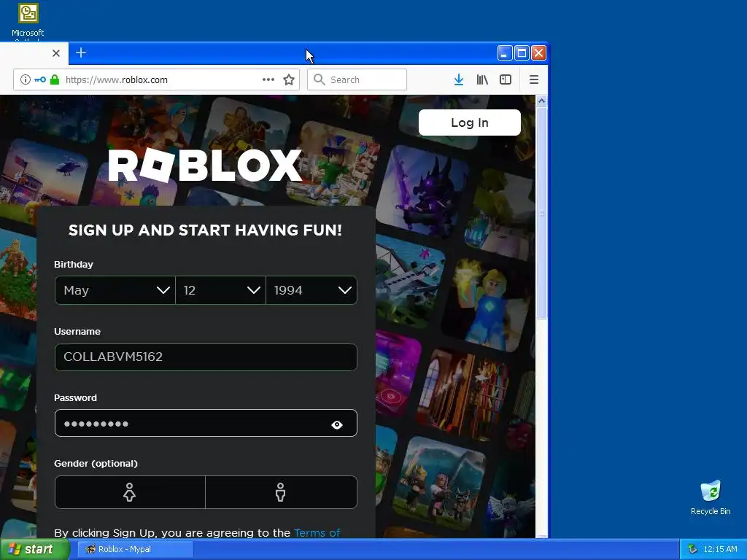Open the Terms of Use link

pyautogui.click(x=317, y=532)
